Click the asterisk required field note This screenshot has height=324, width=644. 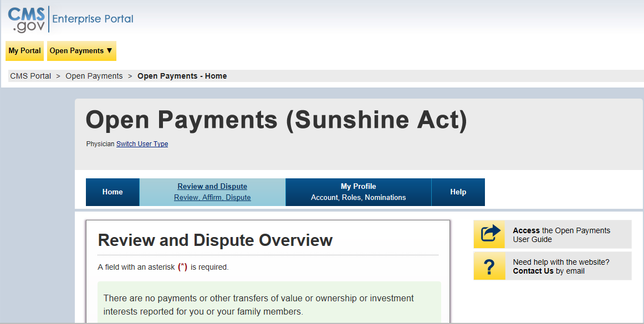[163, 267]
